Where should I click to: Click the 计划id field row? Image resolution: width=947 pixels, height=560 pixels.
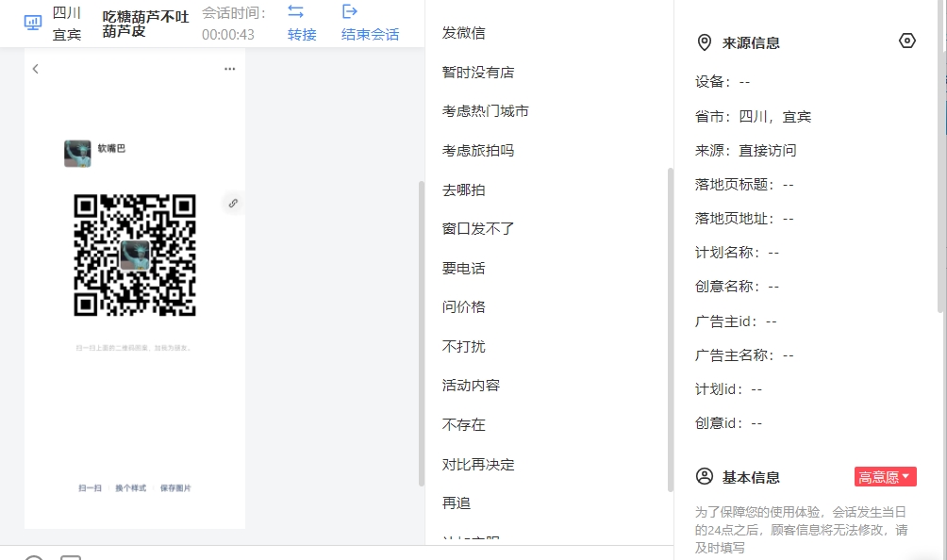(x=728, y=388)
